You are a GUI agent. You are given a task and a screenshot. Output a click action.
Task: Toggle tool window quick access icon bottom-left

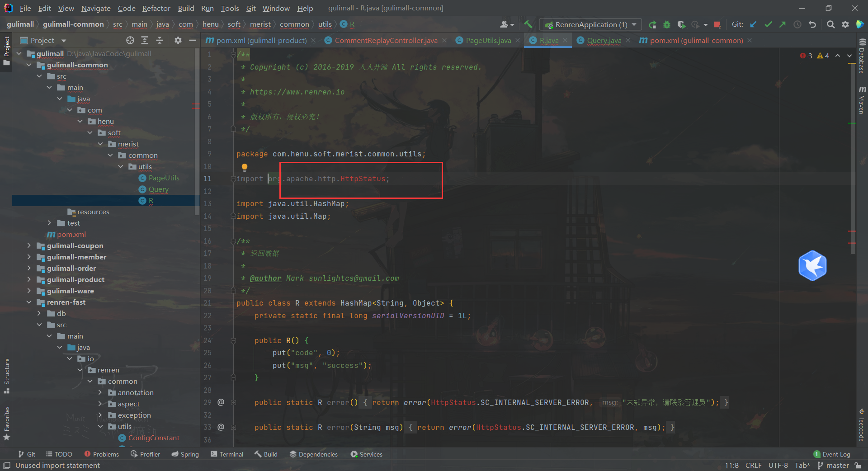click(x=7, y=466)
